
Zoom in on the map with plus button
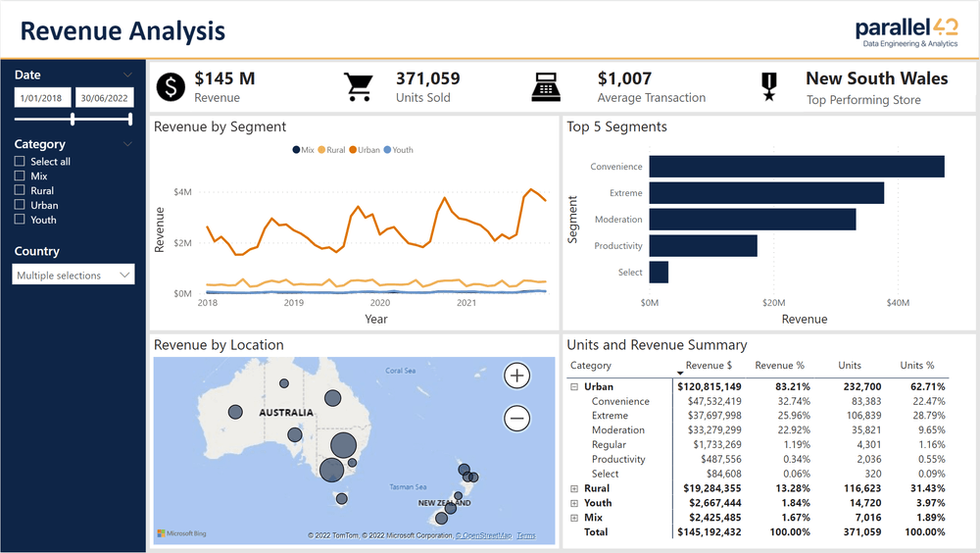coord(517,376)
